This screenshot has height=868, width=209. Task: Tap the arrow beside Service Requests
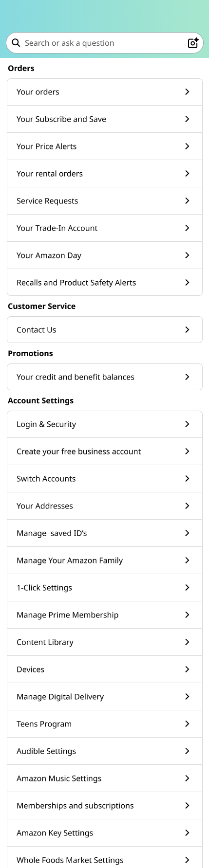coord(187,201)
